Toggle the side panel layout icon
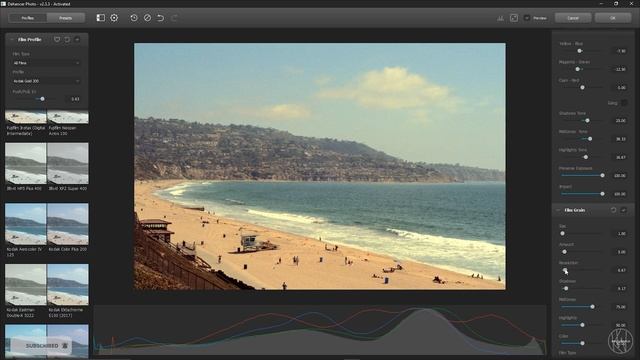This screenshot has width=640, height=360. coord(100,18)
